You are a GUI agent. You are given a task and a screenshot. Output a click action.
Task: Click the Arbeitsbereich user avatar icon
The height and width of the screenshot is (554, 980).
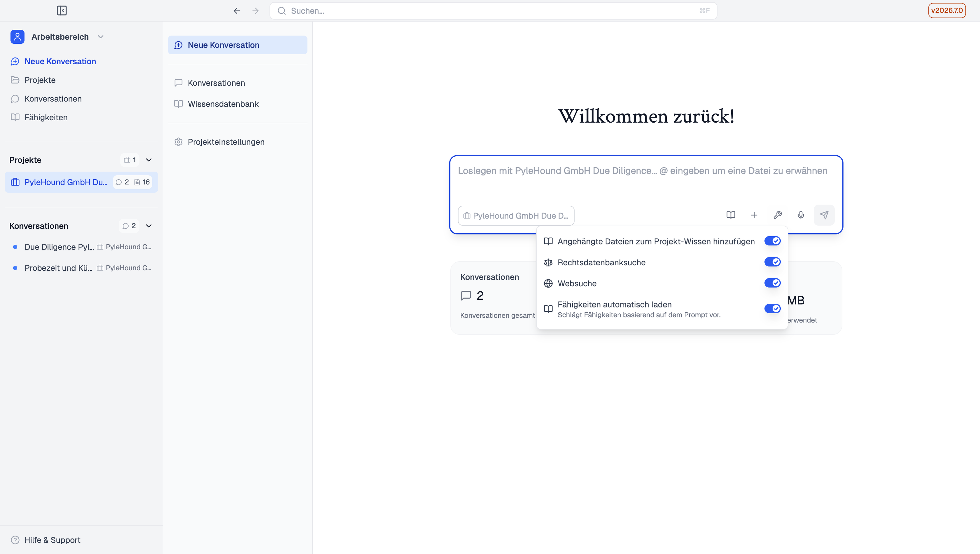pos(18,37)
